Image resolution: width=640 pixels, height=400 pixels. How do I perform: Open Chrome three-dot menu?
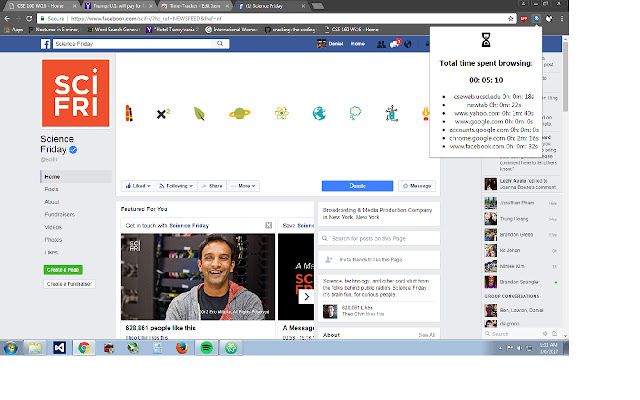[x=562, y=18]
